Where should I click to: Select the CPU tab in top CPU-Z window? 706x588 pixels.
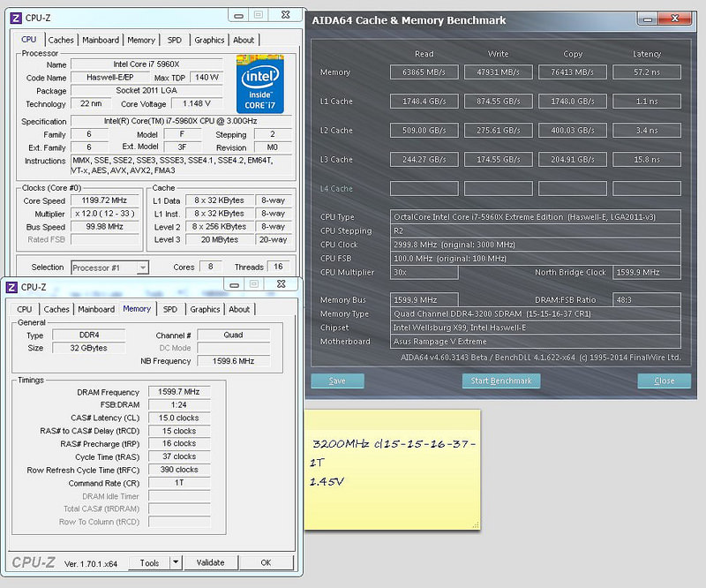coord(29,39)
